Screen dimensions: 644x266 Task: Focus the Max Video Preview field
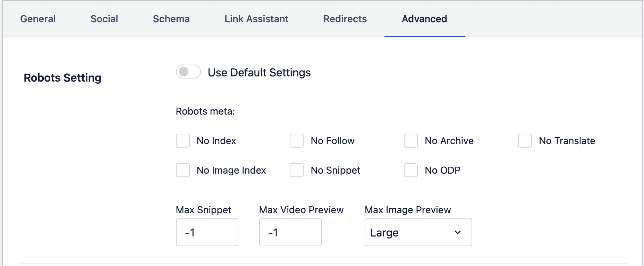click(290, 232)
